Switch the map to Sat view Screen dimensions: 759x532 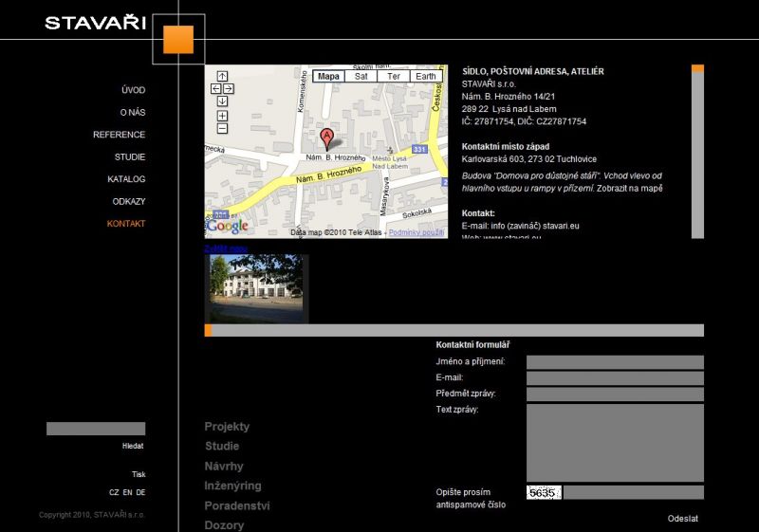(361, 76)
